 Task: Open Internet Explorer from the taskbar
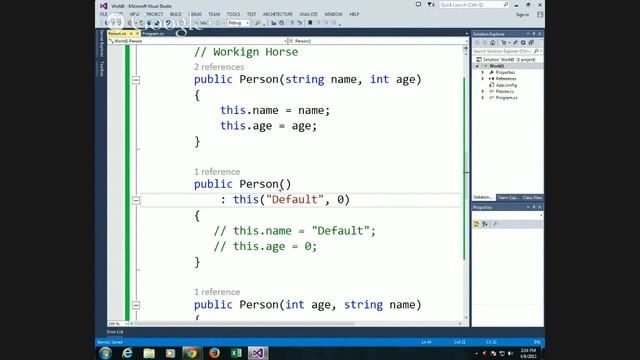coord(127,353)
